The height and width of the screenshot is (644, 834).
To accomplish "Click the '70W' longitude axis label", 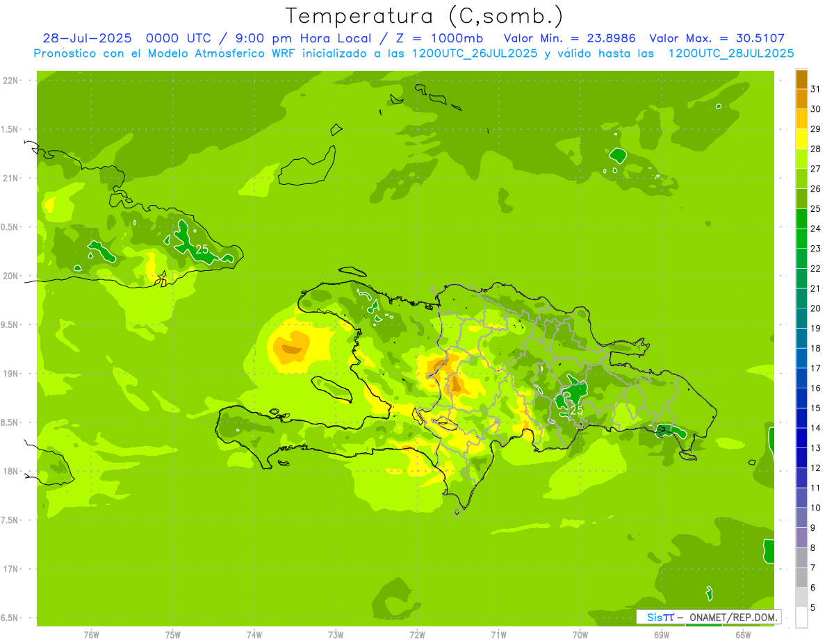I will (x=580, y=634).
